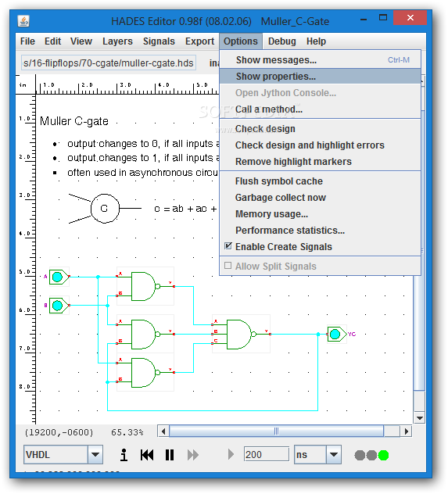Image resolution: width=448 pixels, height=494 pixels.
Task: Click the (19200,-0600) coordinate readout
Action: (59, 432)
